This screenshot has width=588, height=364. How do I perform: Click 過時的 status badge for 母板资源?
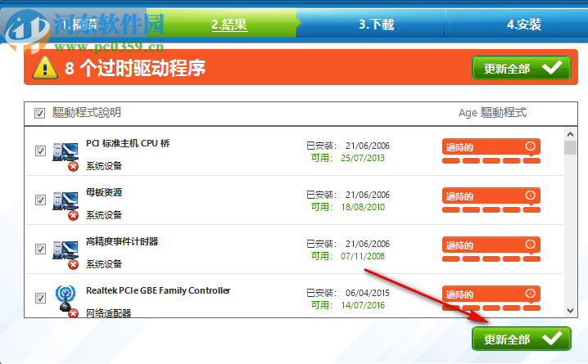(x=491, y=195)
